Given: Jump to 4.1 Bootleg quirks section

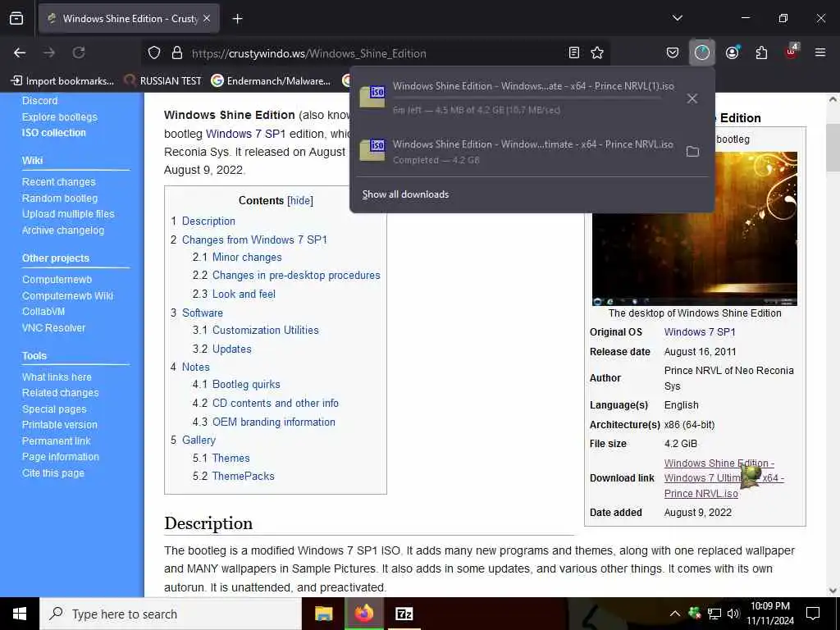Looking at the screenshot, I should click(236, 384).
